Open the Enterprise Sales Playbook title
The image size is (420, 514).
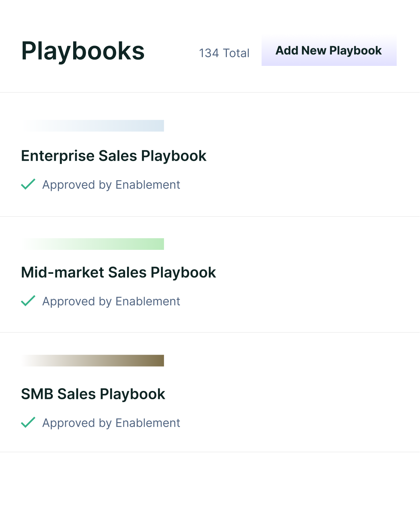click(x=114, y=156)
